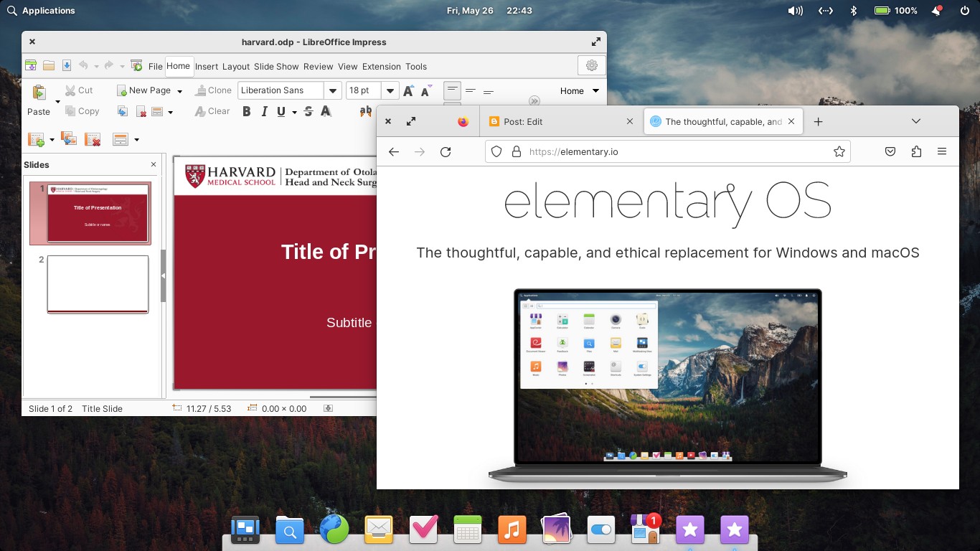Click the duplicate slide icon in lower toolbar
This screenshot has width=980, height=551.
pos(69,139)
